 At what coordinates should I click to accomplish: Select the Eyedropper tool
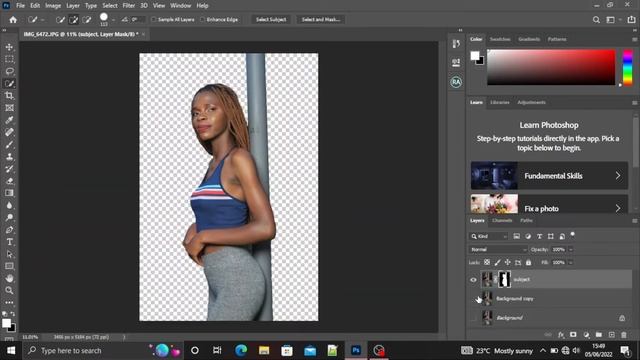(9, 120)
